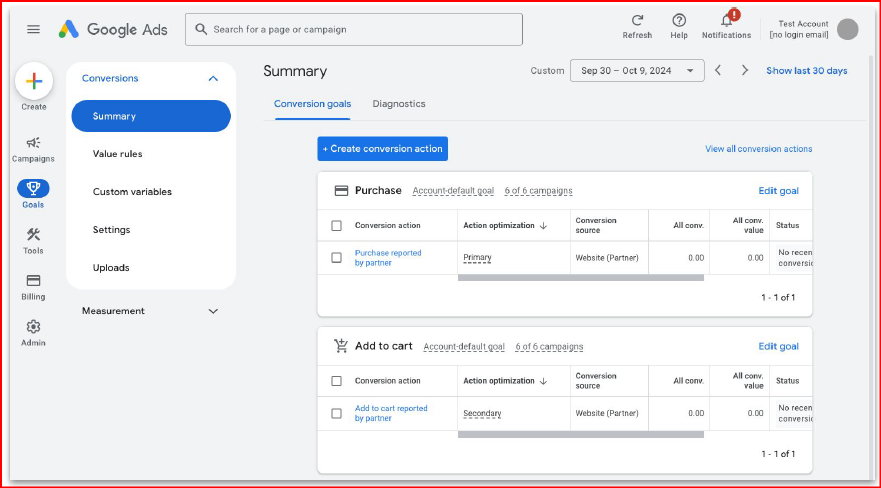This screenshot has height=488, width=881.
Task: Open the Help icon
Action: point(679,21)
